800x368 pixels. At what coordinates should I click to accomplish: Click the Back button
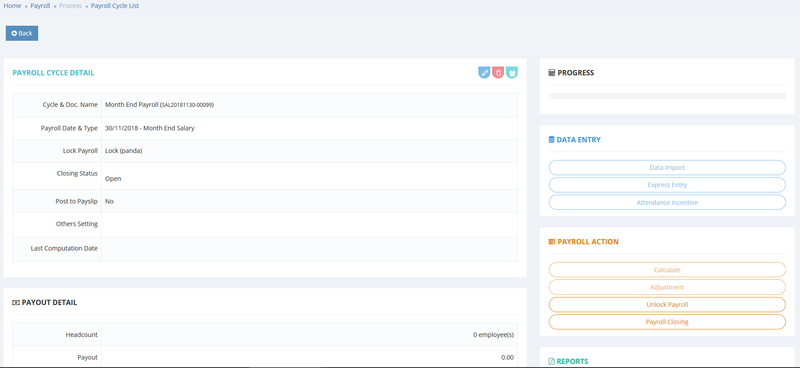click(x=22, y=33)
